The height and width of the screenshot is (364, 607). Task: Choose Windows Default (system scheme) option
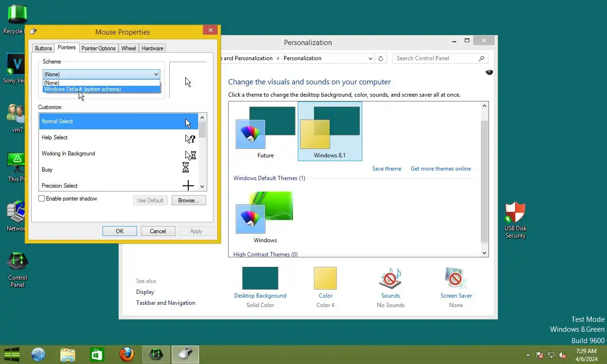pyautogui.click(x=101, y=89)
